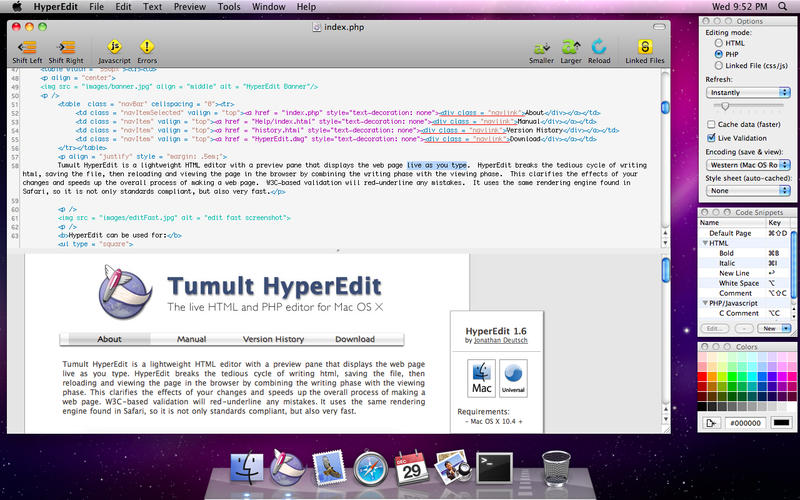Select HTML editing mode
This screenshot has width=800, height=500.
pyautogui.click(x=718, y=43)
